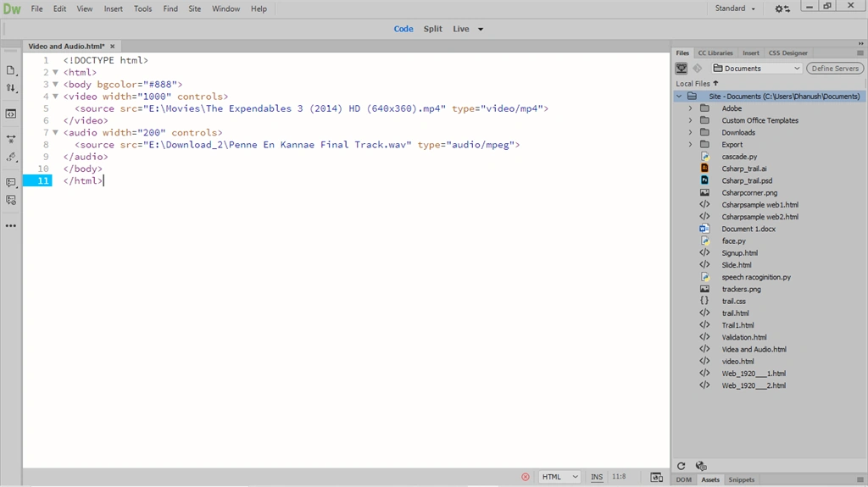This screenshot has height=487, width=868.
Task: Expand the Downloads folder
Action: [x=690, y=132]
